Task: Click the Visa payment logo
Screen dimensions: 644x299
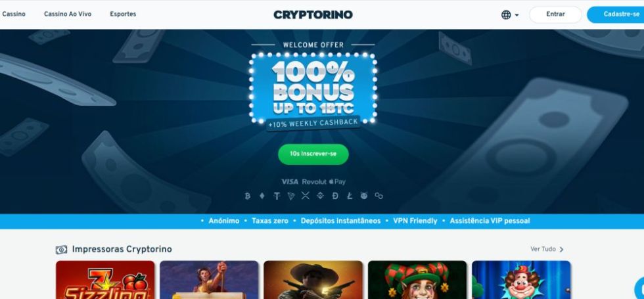Action: pos(290,181)
